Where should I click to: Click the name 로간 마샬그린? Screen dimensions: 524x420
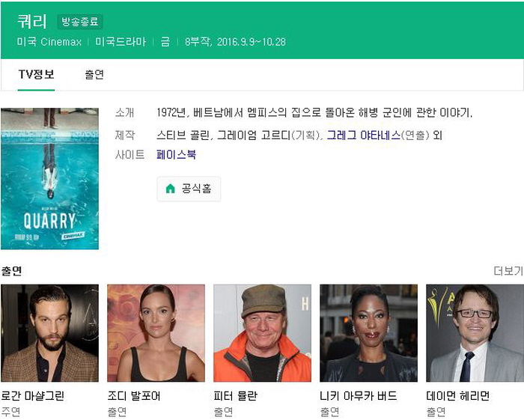point(33,396)
